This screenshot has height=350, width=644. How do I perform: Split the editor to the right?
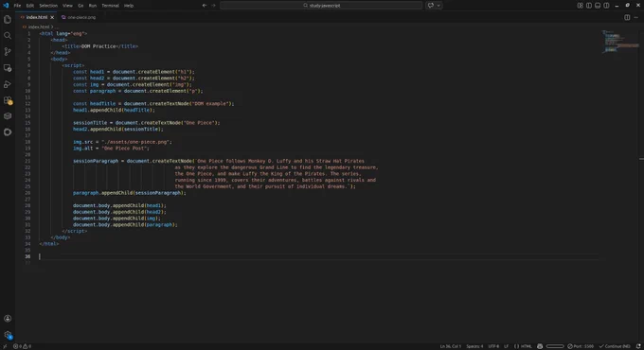tap(627, 17)
